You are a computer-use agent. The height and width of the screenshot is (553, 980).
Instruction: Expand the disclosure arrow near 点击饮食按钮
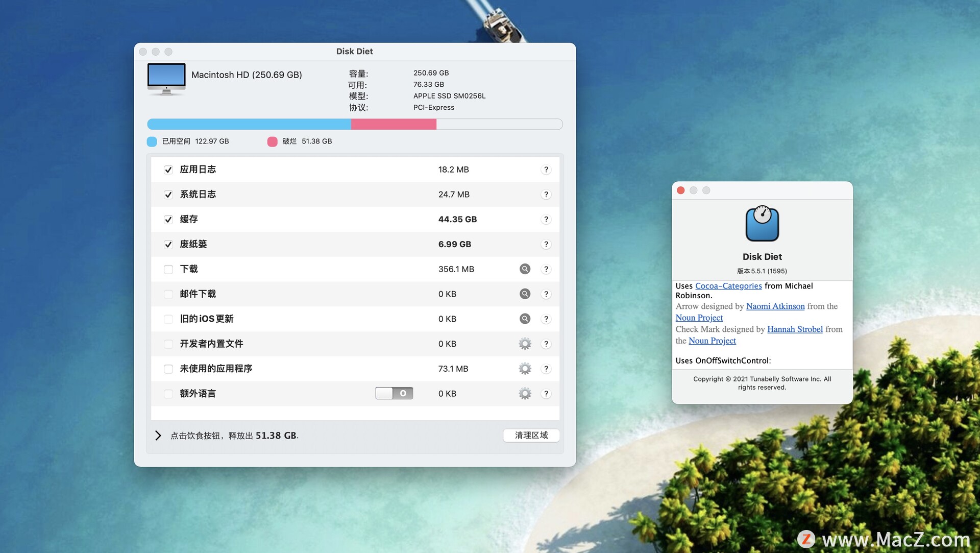158,435
